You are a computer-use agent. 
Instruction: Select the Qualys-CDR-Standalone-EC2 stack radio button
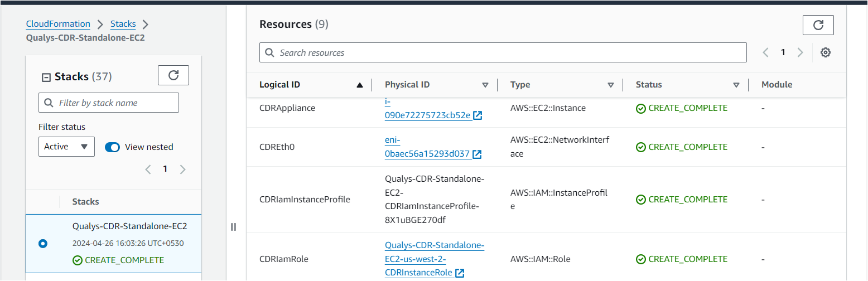(43, 244)
